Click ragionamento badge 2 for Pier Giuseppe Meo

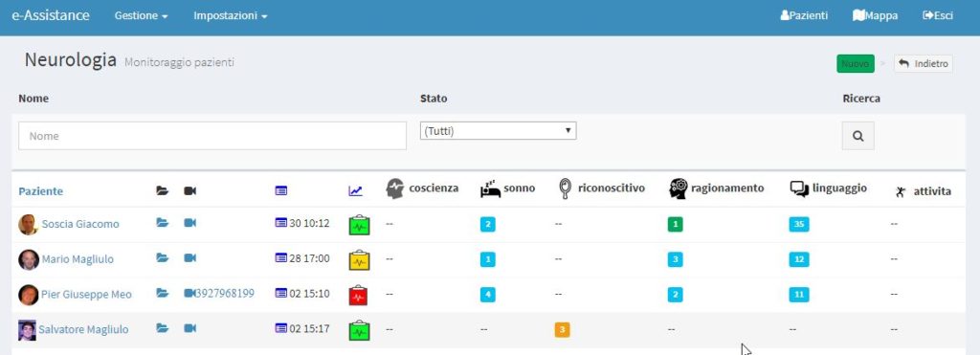click(675, 295)
